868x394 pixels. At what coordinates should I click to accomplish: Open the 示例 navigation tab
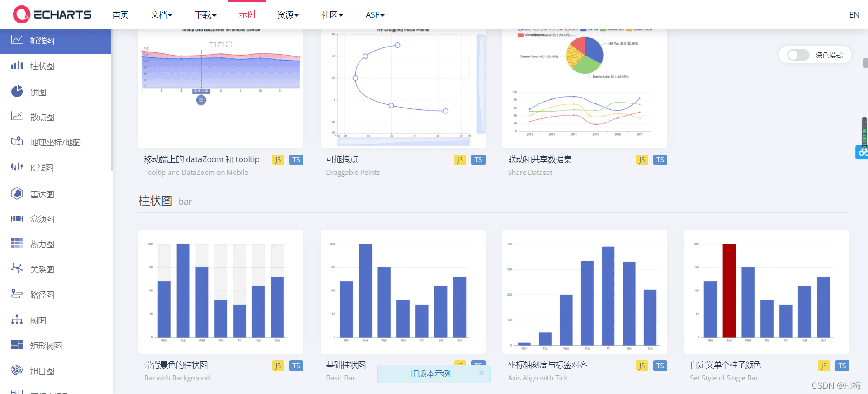247,15
